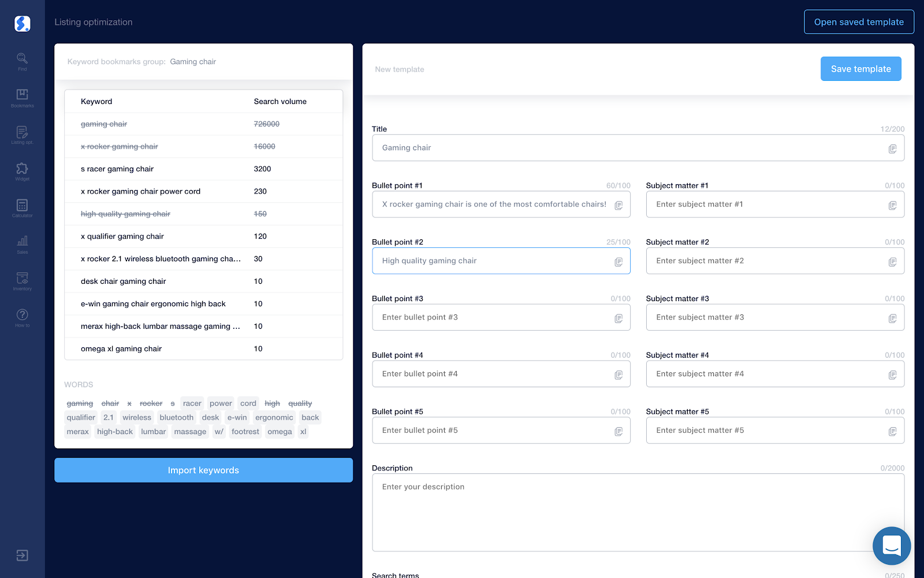The height and width of the screenshot is (578, 924).
Task: Click the app logo in the sidebar
Action: pyautogui.click(x=23, y=24)
